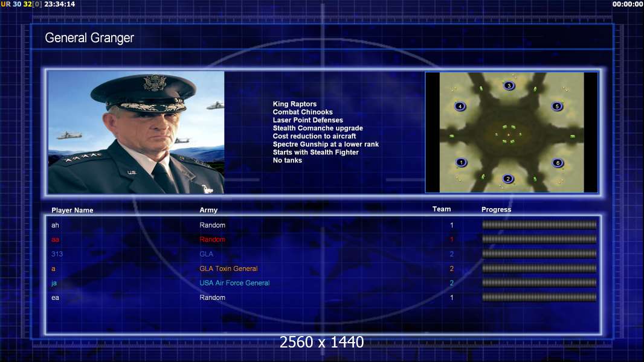The image size is (644, 362).
Task: Click the progress bar for ja
Action: pos(539,282)
